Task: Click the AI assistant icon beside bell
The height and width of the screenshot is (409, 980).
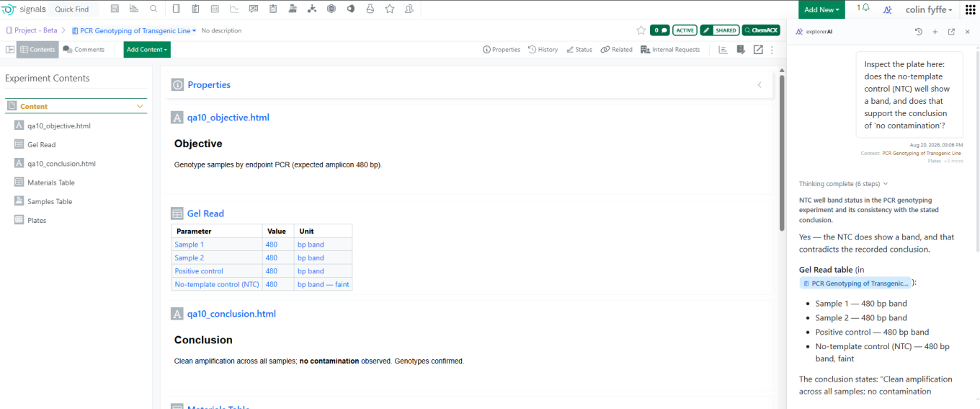Action: coord(888,9)
